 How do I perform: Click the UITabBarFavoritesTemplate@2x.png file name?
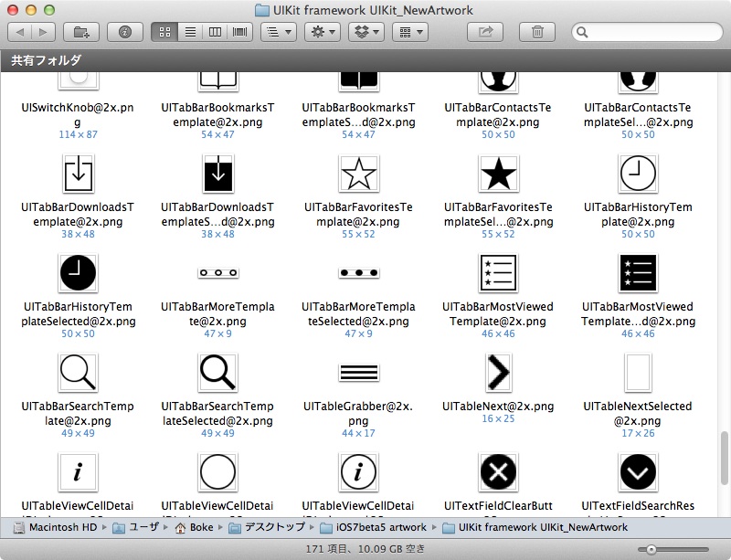coord(358,214)
